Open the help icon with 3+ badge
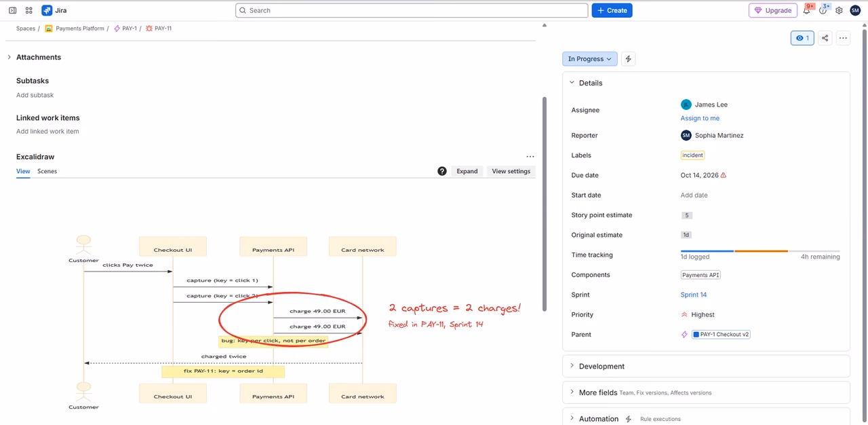 point(823,10)
